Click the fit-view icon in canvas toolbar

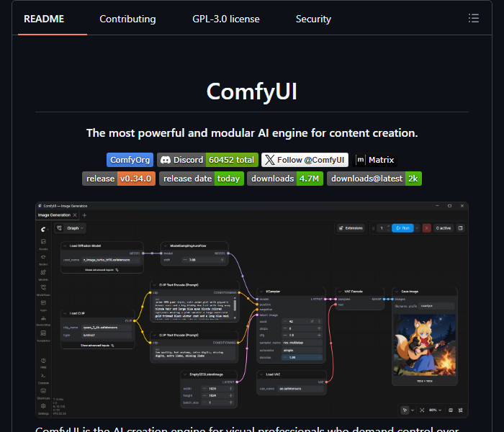[422, 410]
